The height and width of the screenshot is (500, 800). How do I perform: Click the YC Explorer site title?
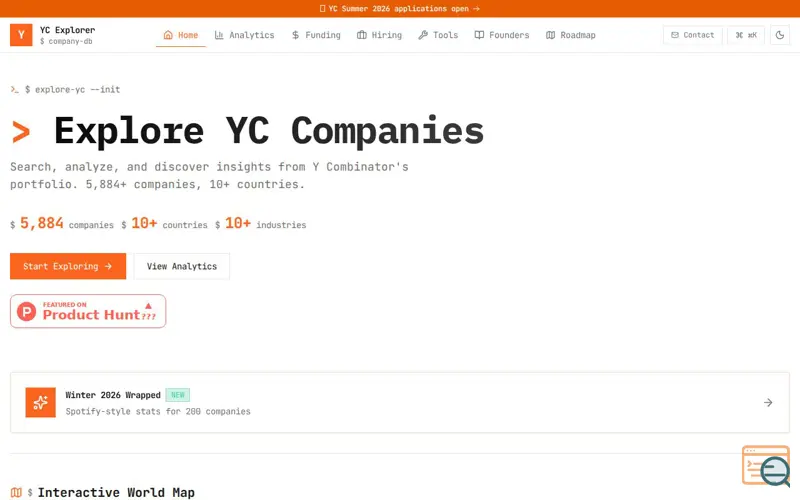pyautogui.click(x=67, y=30)
